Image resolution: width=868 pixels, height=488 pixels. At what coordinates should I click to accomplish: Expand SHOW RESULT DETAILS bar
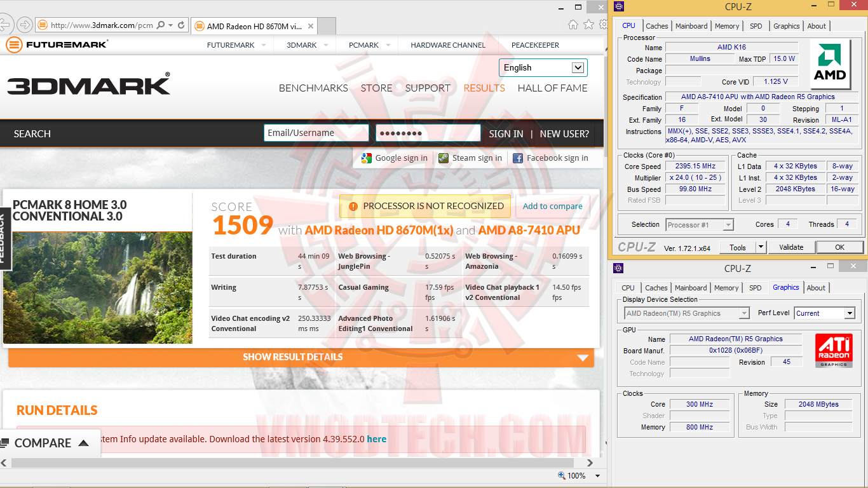point(301,357)
